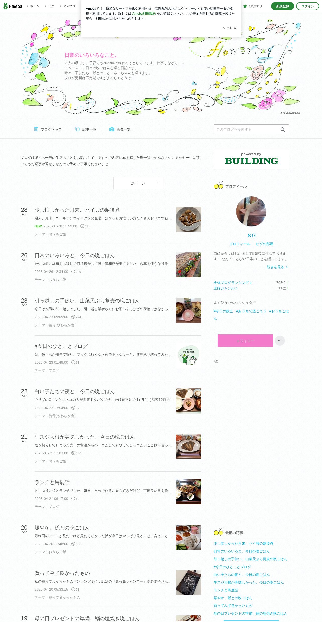This screenshot has width=322, height=644.
Task: Expand profile with 続きを見る
Action: click(277, 267)
